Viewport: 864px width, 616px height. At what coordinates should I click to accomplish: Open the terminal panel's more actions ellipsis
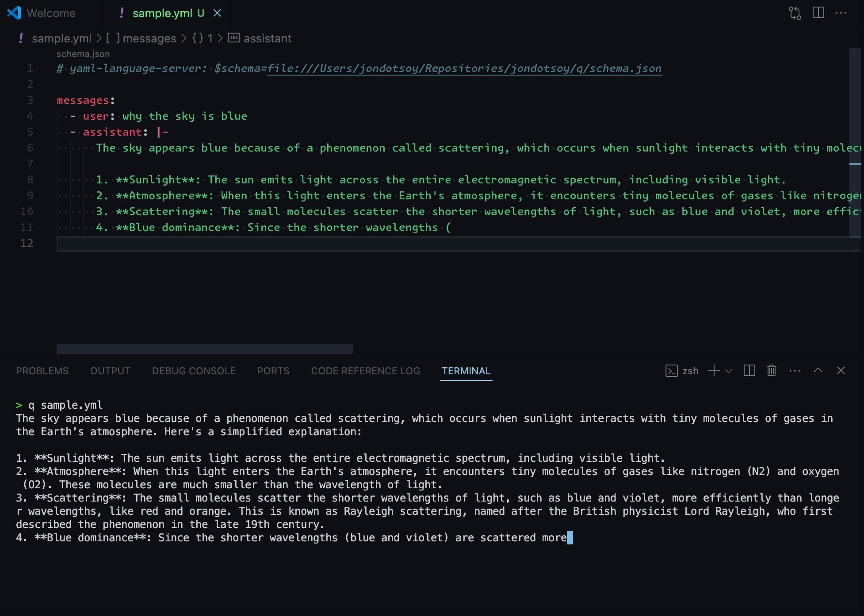point(795,371)
